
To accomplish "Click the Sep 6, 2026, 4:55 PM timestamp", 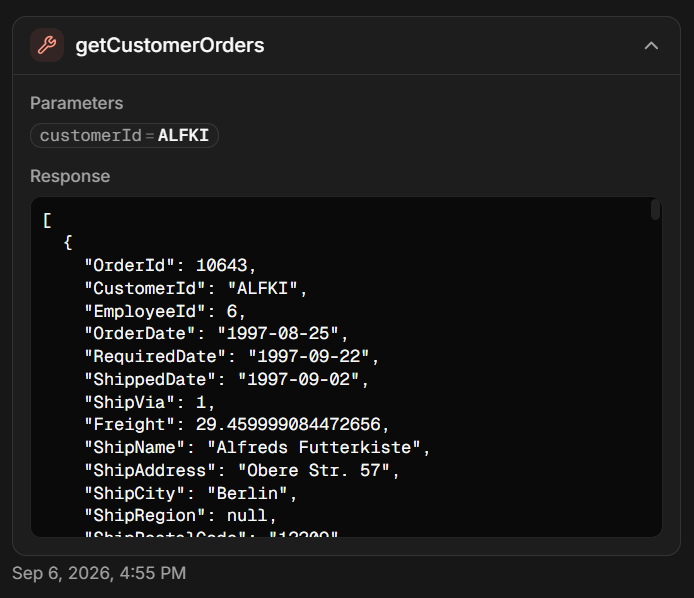I will 99,573.
